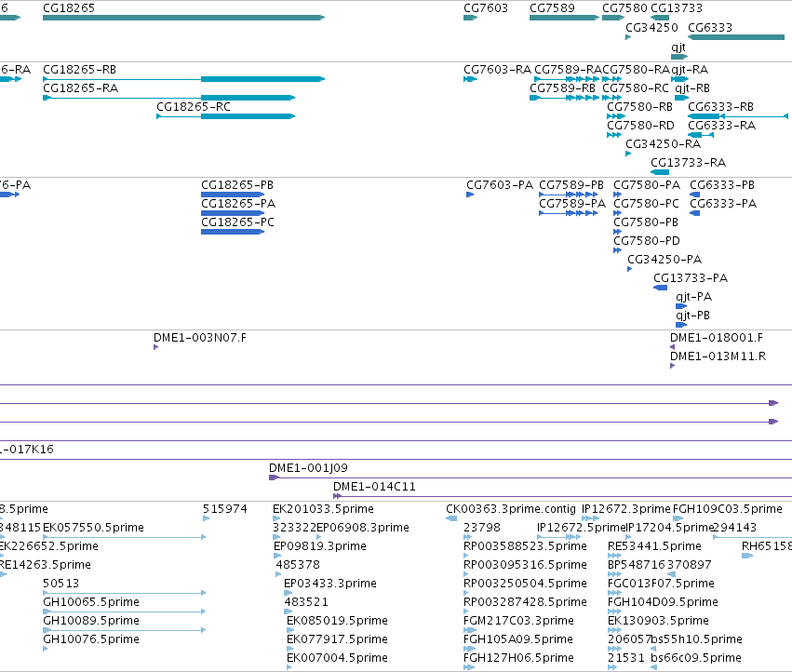Viewport: 792px width, 672px height.
Task: Select transcript CG7580-RB label
Action: [x=640, y=107]
